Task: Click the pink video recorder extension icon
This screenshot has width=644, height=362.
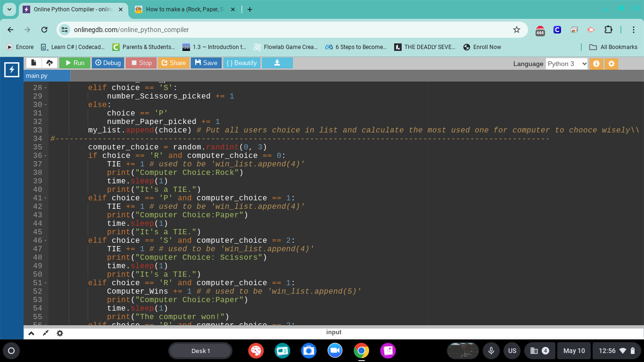Action: pos(591,30)
